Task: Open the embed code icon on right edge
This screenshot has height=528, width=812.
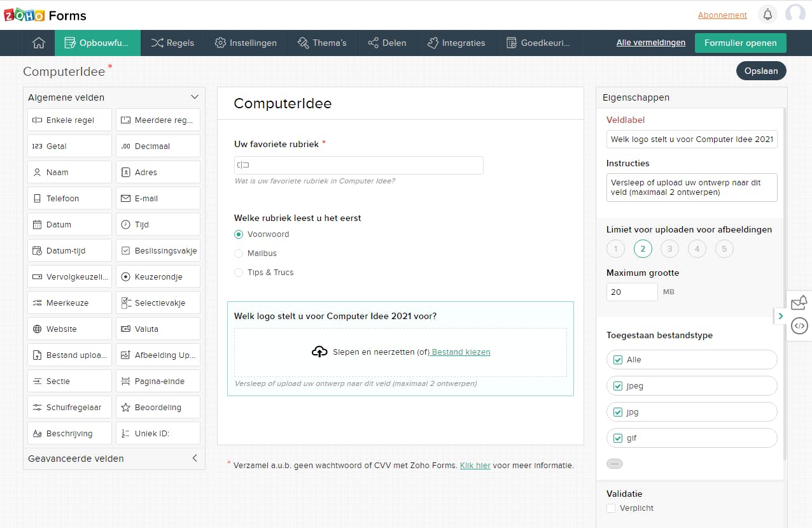Action: [799, 327]
